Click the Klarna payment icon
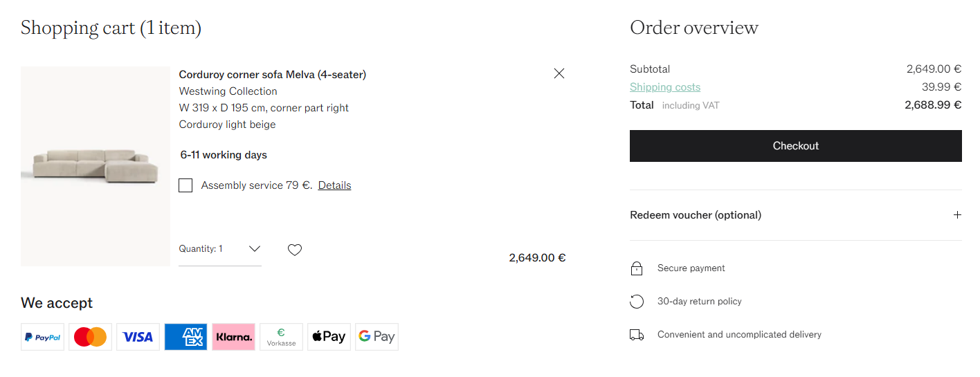 [x=233, y=337]
